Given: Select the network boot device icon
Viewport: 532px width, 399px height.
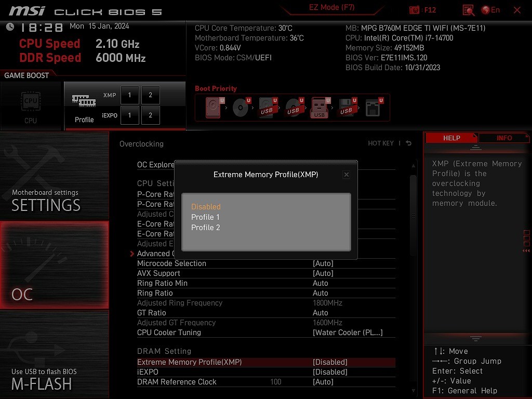Looking at the screenshot, I should pos(373,108).
